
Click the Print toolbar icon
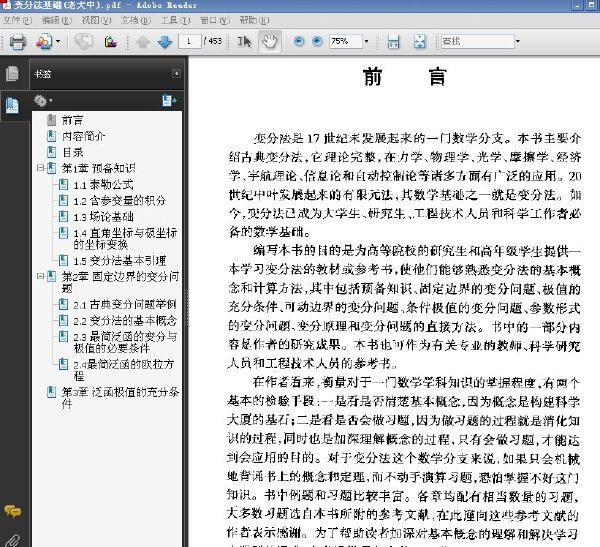pyautogui.click(x=18, y=41)
